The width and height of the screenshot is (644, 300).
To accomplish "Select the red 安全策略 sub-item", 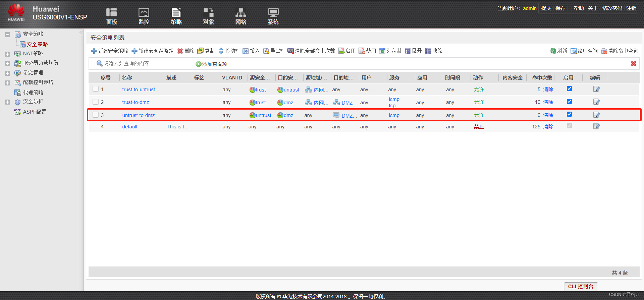I will click(34, 44).
